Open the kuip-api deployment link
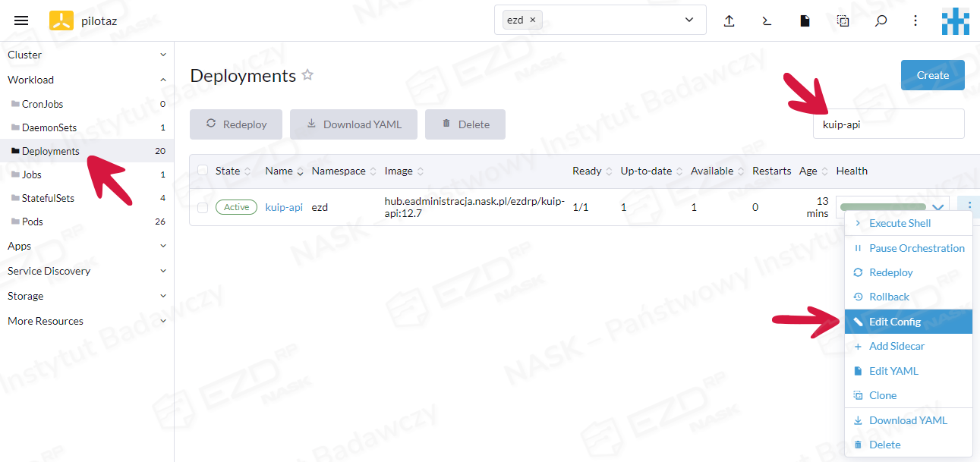 (x=284, y=207)
